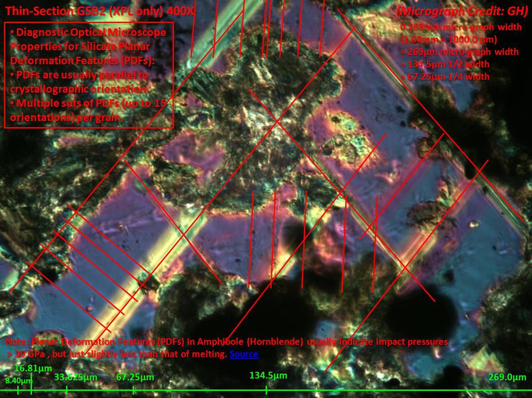Click the '8.40µm' scale label
The height and width of the screenshot is (398, 532).
click(19, 381)
